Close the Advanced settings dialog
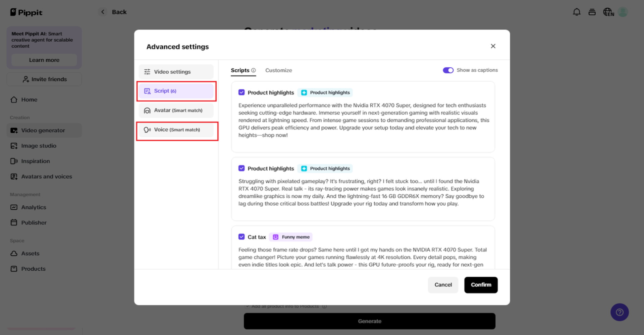 point(493,46)
